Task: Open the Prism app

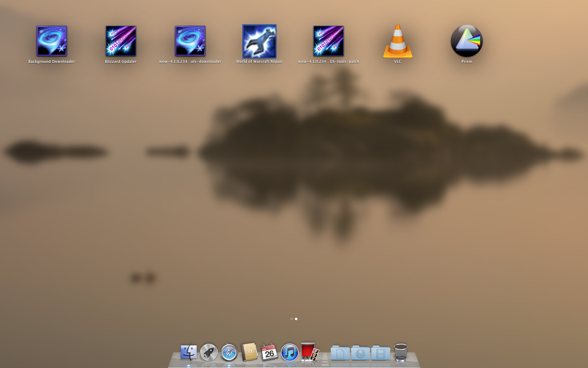Action: click(x=467, y=41)
